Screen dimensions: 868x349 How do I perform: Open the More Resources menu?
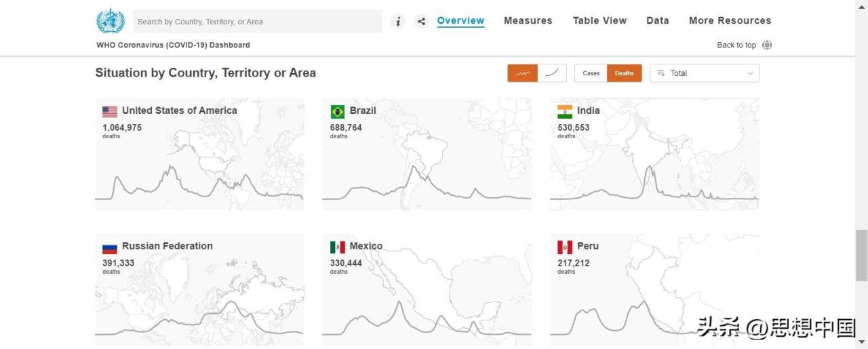point(730,20)
